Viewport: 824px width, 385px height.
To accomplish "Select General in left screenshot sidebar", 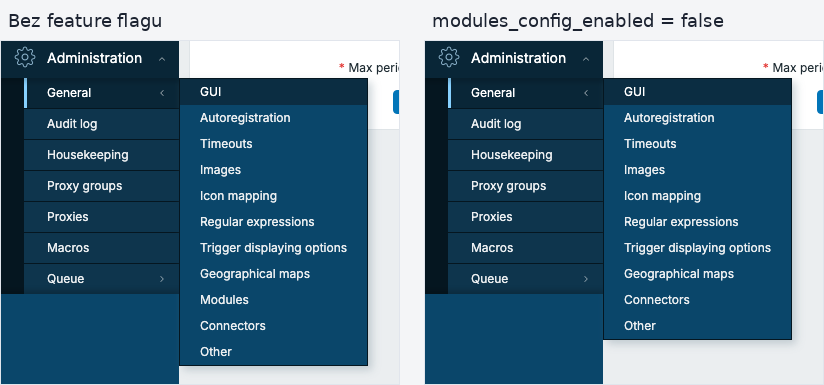I will click(x=101, y=93).
